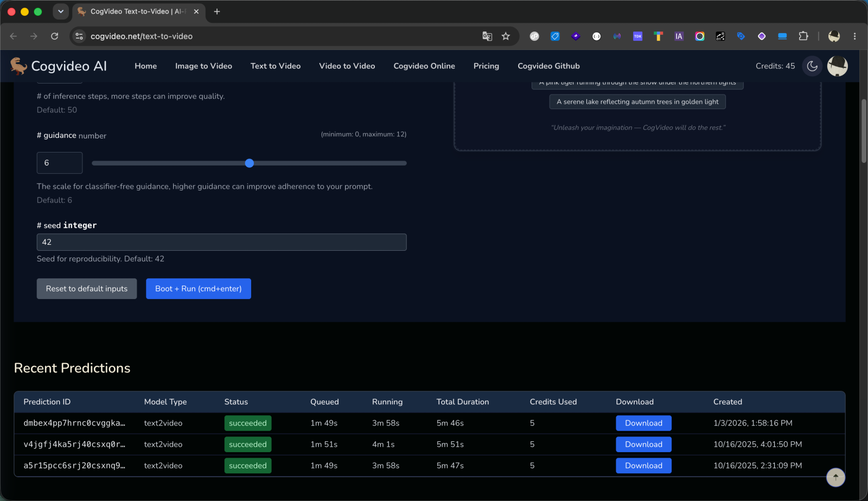Click total duration 5m 51s

pyautogui.click(x=450, y=445)
